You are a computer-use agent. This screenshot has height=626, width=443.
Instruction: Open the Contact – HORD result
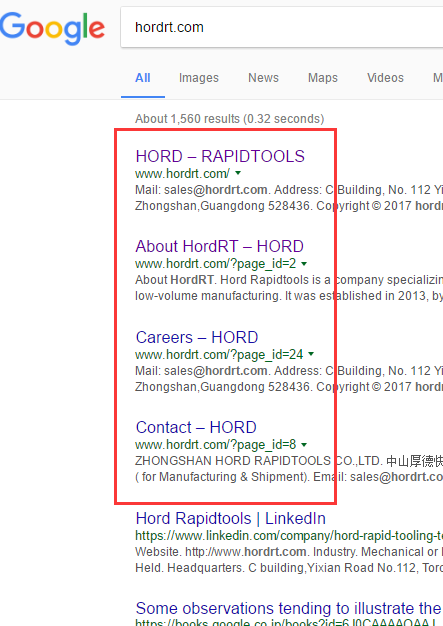[x=196, y=427]
